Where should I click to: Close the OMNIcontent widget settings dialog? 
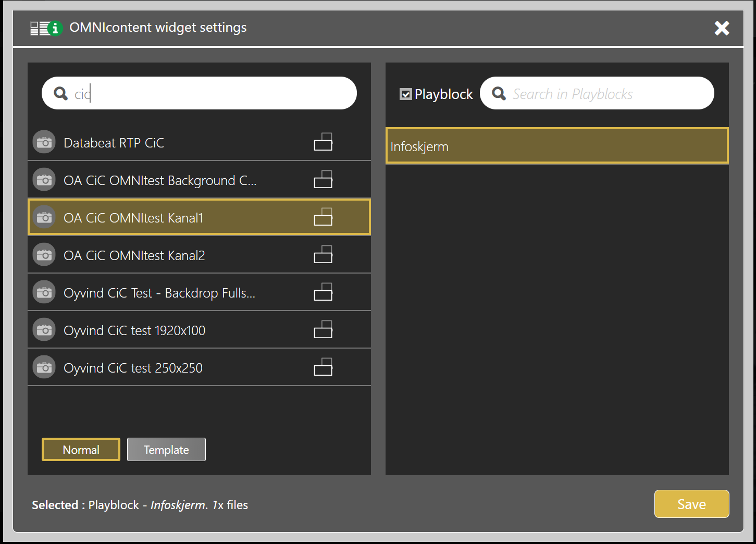722,28
